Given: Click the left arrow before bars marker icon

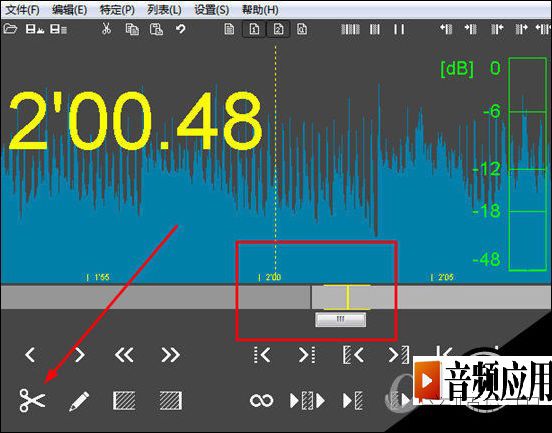Looking at the screenshot, I should [446, 29].
